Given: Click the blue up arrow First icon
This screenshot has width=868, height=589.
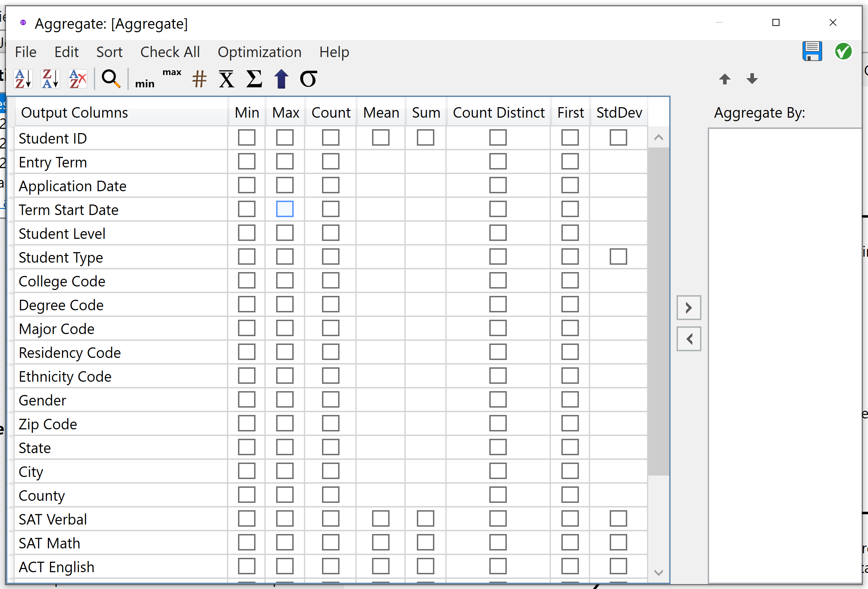Looking at the screenshot, I should point(281,79).
